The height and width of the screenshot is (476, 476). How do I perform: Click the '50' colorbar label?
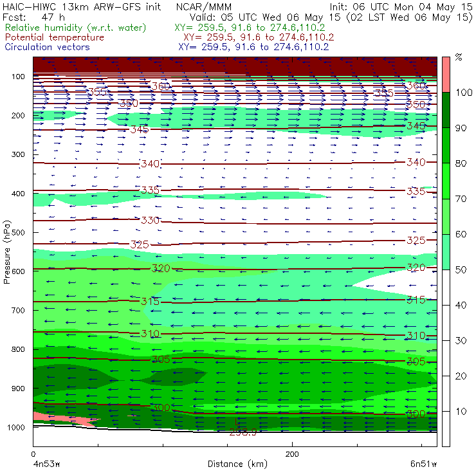point(461,270)
